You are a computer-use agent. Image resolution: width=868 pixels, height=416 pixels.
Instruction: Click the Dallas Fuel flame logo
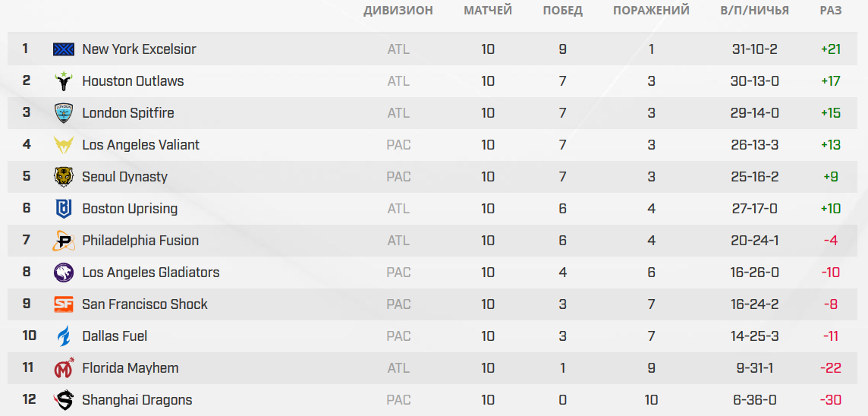64,336
